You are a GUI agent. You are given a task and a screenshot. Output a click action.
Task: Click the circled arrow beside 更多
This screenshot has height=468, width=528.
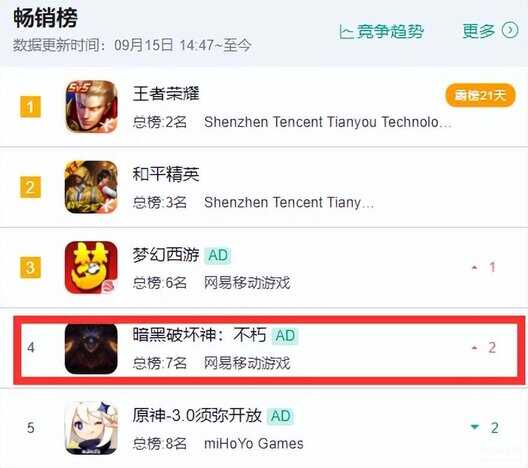coord(510,31)
